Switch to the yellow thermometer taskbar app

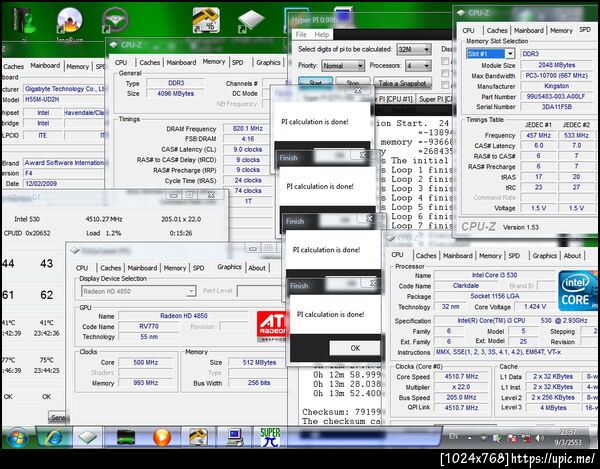pos(198,437)
